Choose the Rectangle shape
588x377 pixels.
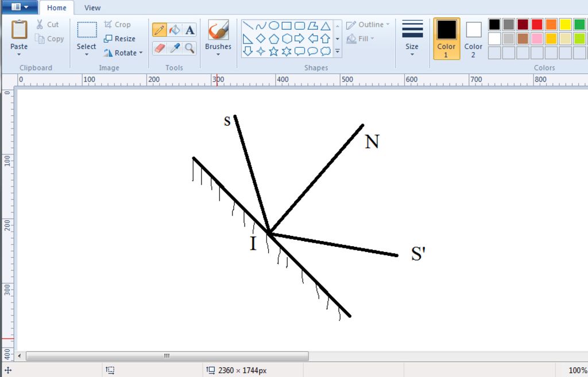pos(287,26)
